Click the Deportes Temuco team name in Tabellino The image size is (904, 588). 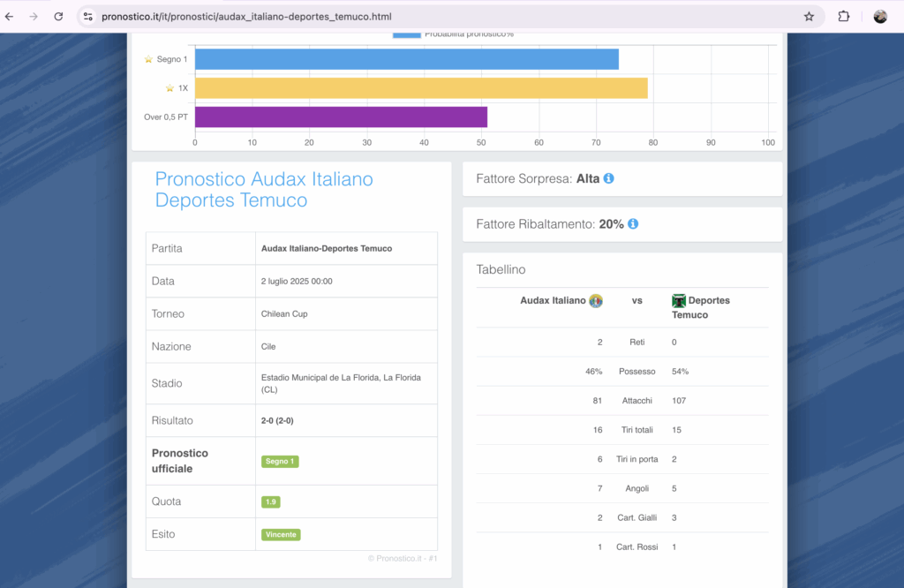(700, 308)
